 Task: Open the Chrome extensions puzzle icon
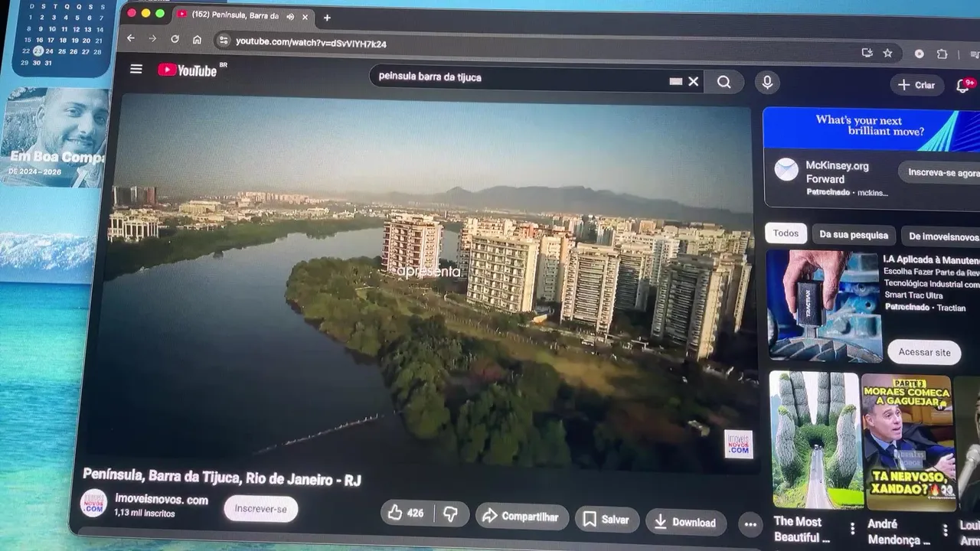(942, 54)
